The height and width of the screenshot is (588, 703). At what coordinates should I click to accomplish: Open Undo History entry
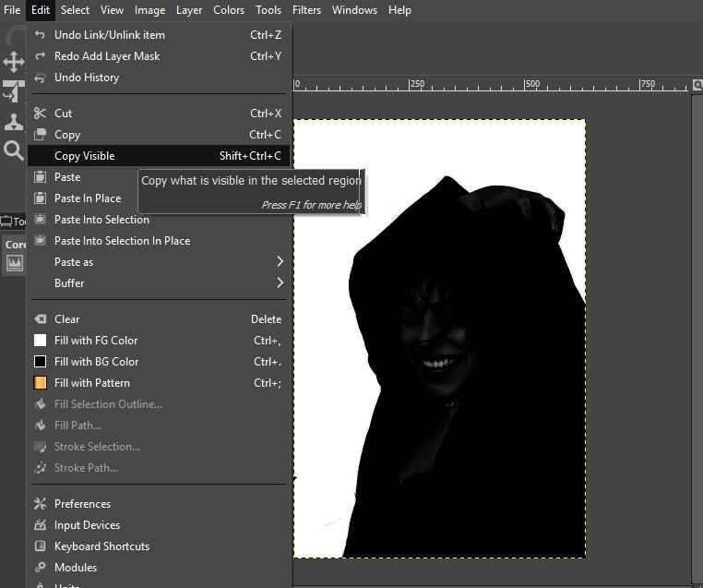(x=159, y=78)
